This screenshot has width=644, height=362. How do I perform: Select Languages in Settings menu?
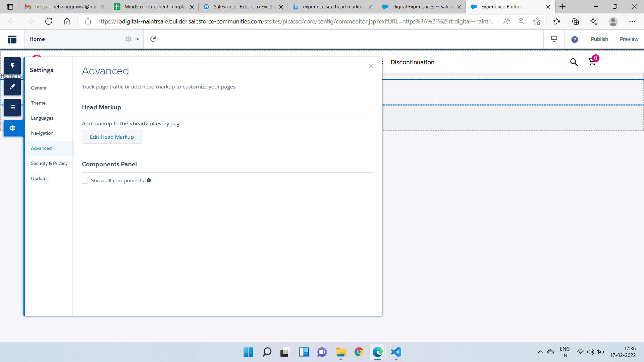click(42, 118)
